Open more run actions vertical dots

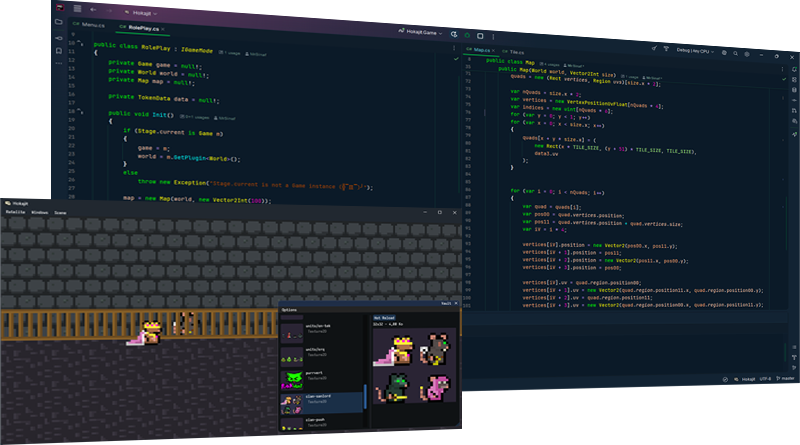(x=493, y=36)
